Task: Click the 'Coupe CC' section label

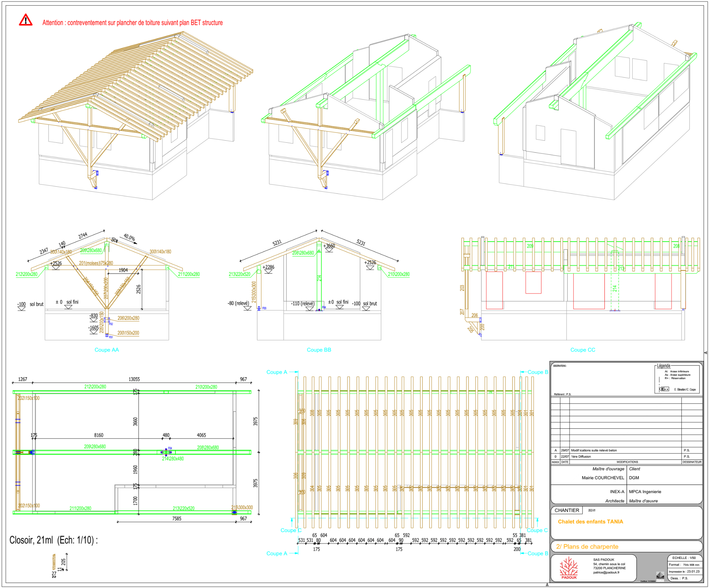Action: click(583, 350)
